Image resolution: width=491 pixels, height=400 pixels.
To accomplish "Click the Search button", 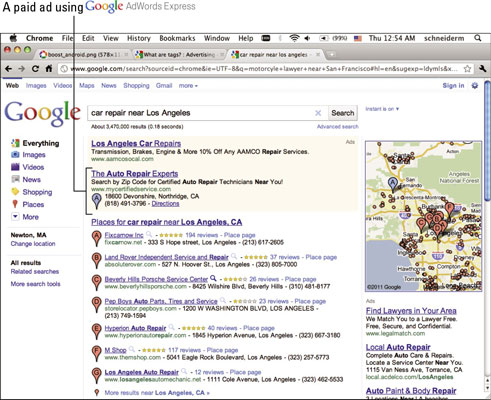I will coord(343,113).
